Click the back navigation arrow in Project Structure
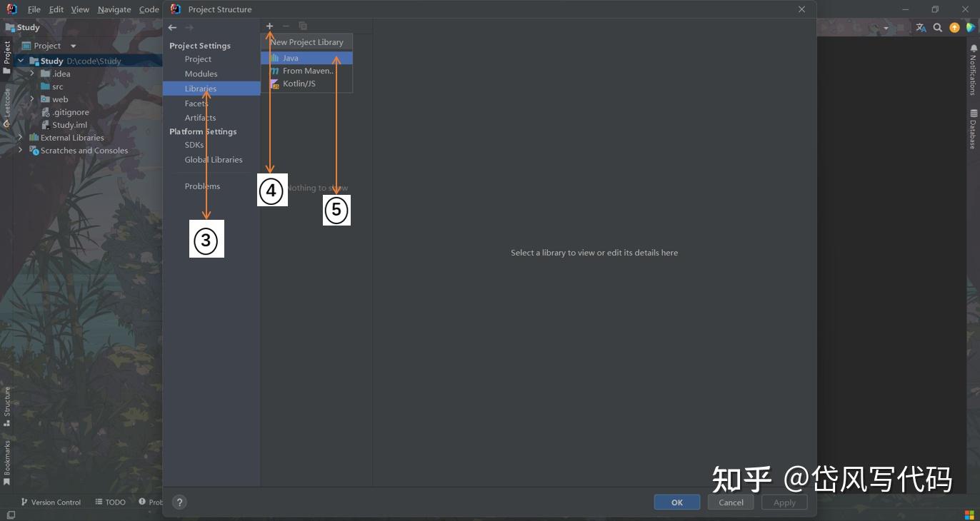 171,27
